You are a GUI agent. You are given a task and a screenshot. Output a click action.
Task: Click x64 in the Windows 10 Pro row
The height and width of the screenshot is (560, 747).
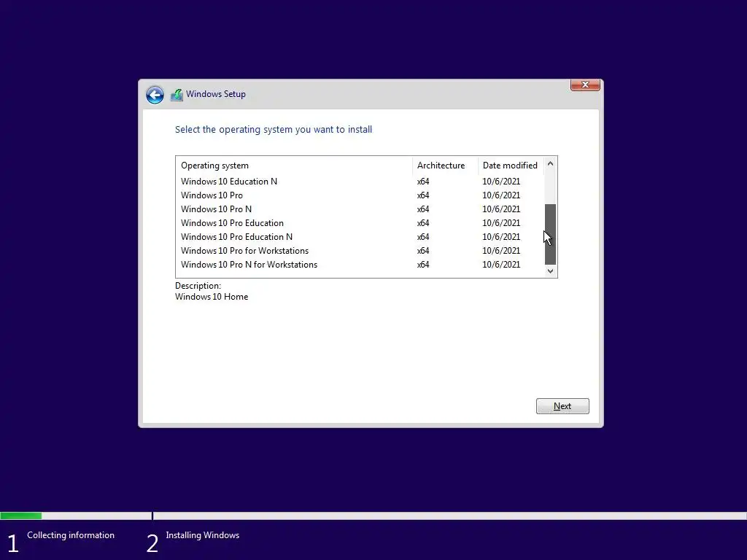click(x=423, y=195)
